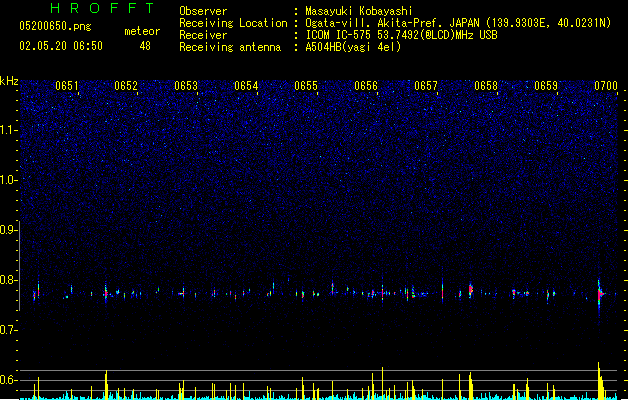Click the 0657 time marker
629x400 pixels.
[426, 86]
